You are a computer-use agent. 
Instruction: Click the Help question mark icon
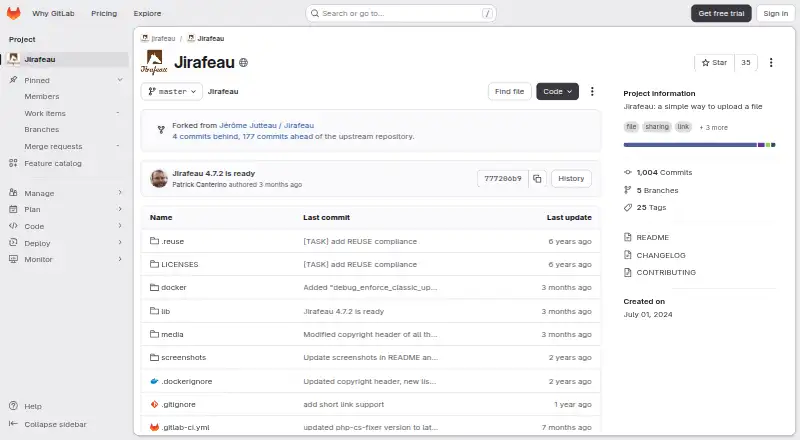point(13,406)
